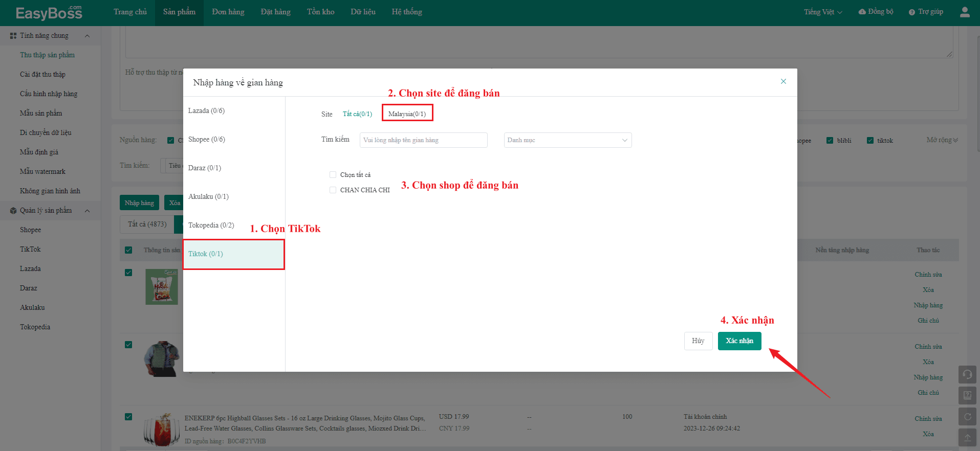
Task: Click the feedback edit floating icon
Action: (967, 395)
